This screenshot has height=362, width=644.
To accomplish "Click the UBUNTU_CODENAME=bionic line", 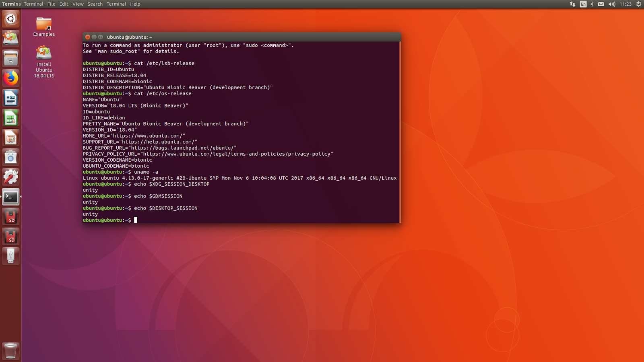I will [x=116, y=166].
